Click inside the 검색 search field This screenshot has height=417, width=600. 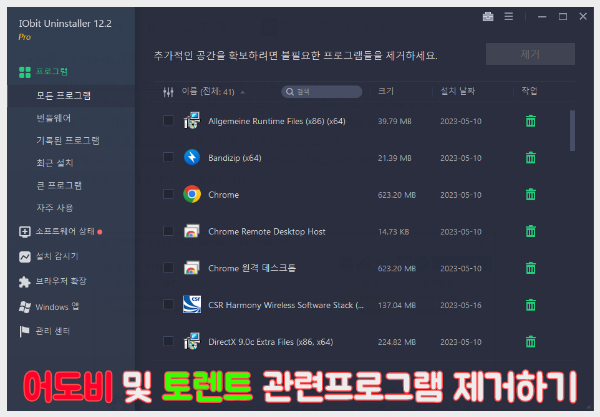pos(322,92)
